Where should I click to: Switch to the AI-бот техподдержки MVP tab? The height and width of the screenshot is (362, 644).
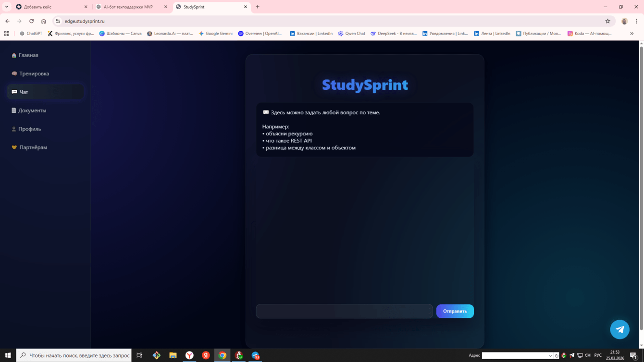(x=132, y=7)
